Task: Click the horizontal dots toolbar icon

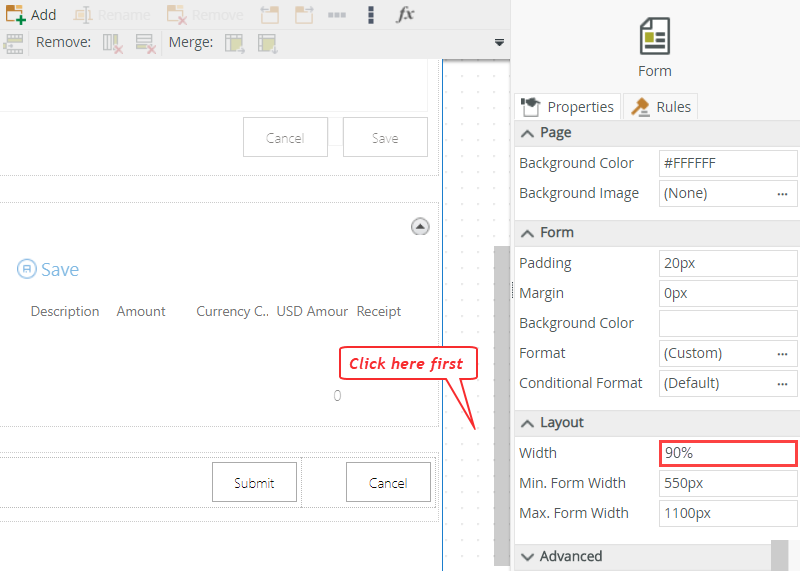Action: point(337,15)
